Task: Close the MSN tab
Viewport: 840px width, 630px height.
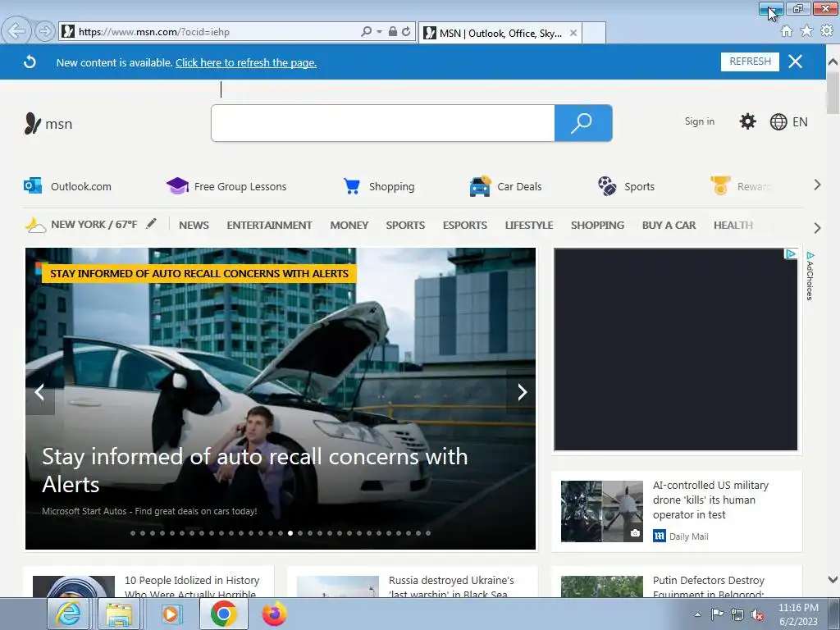Action: pos(573,33)
